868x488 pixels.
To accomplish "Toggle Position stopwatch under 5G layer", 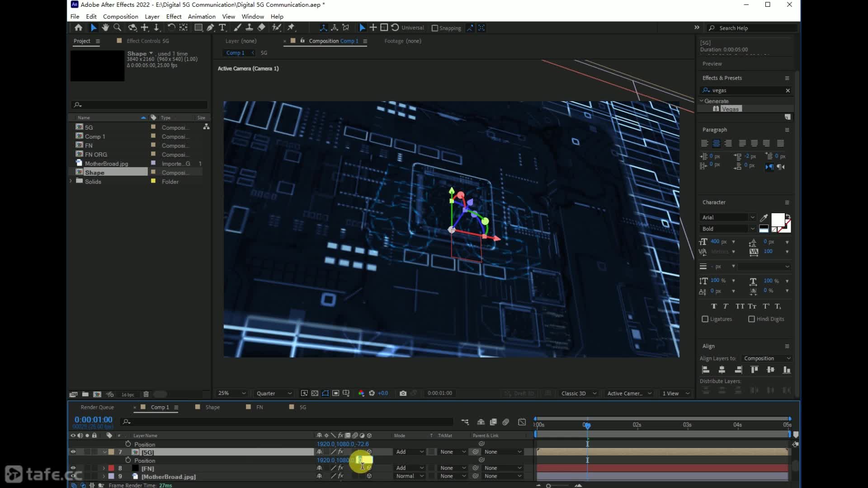I will [128, 460].
